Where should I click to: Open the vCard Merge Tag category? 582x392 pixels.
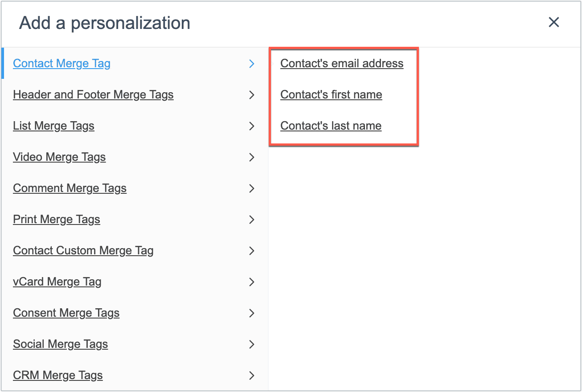[x=57, y=282]
